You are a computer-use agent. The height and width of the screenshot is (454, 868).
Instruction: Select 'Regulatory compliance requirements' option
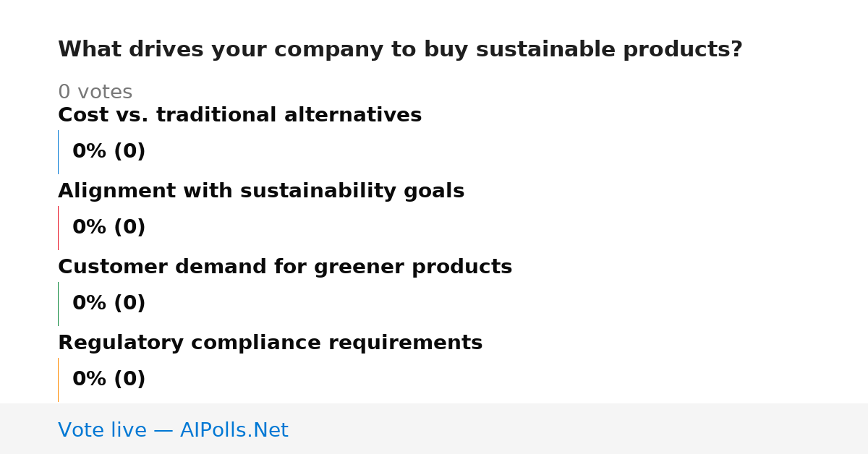(x=270, y=343)
